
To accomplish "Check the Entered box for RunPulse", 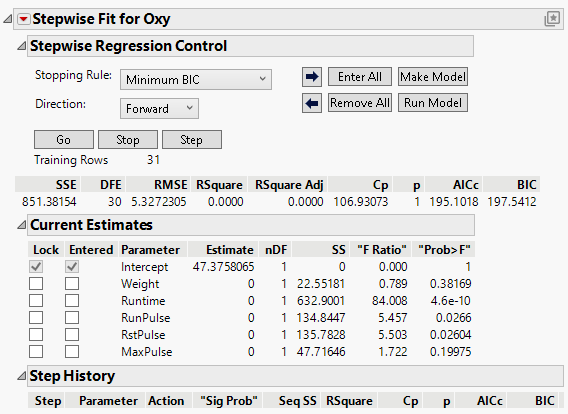I will (72, 318).
